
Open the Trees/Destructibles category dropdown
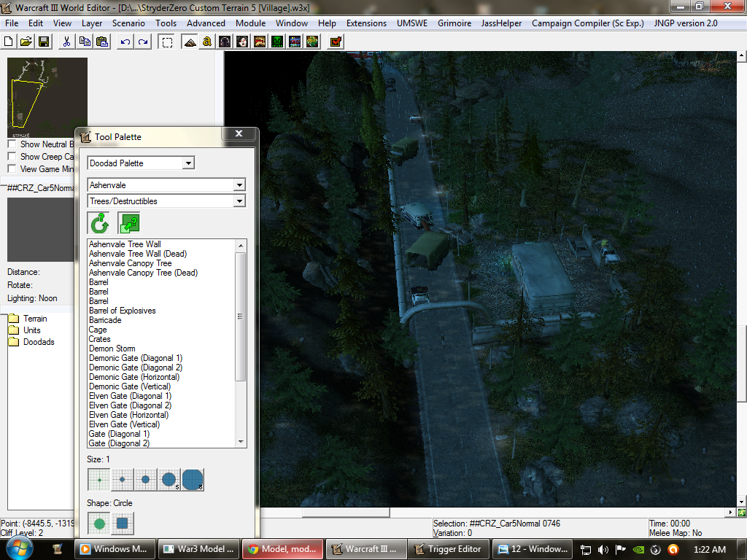(167, 201)
